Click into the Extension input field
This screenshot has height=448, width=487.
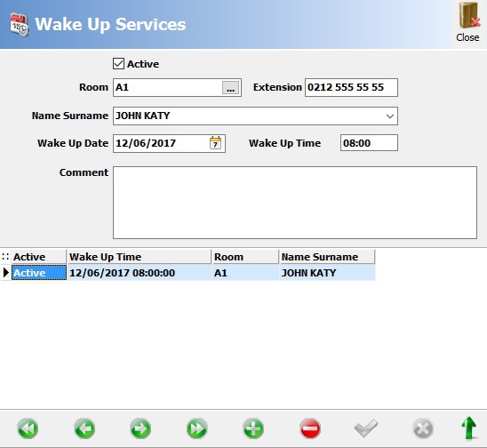click(x=351, y=88)
